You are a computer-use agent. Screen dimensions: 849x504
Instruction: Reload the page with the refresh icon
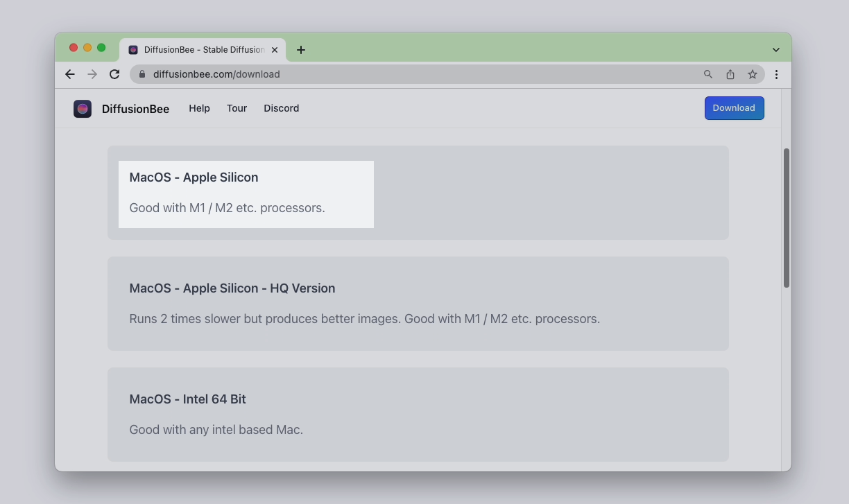click(x=114, y=74)
